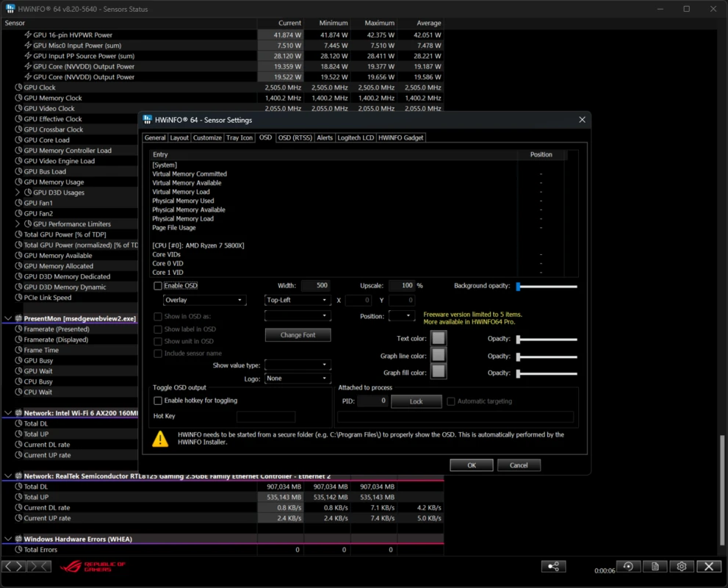Click the HWiNFO icon in Sensor Settings title bar
The height and width of the screenshot is (588, 728).
pos(147,120)
